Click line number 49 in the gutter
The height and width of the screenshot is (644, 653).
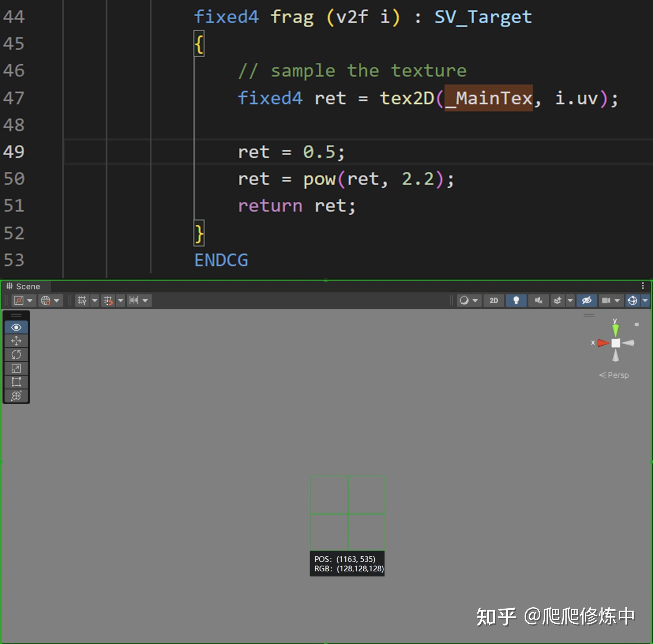click(14, 152)
